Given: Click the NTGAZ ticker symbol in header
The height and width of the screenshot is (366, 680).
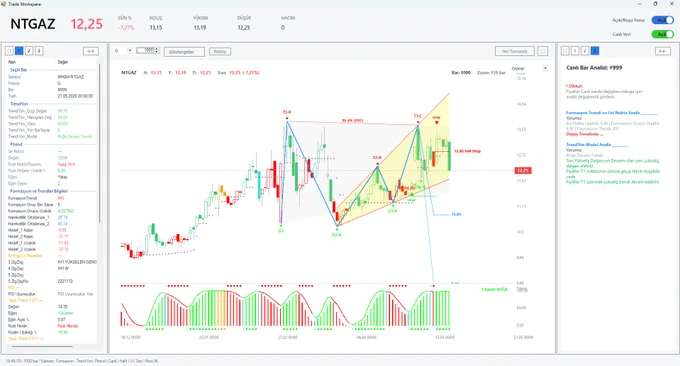Looking at the screenshot, I should point(33,24).
